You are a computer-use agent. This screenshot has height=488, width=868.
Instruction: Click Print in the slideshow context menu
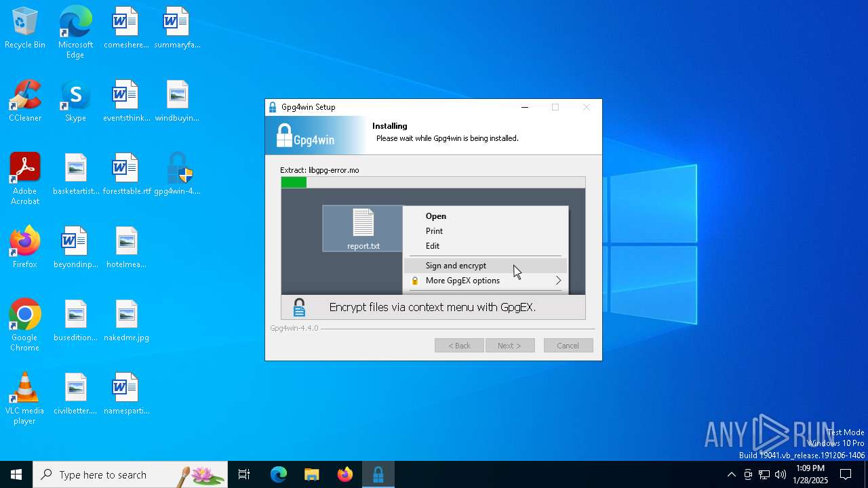click(x=434, y=231)
